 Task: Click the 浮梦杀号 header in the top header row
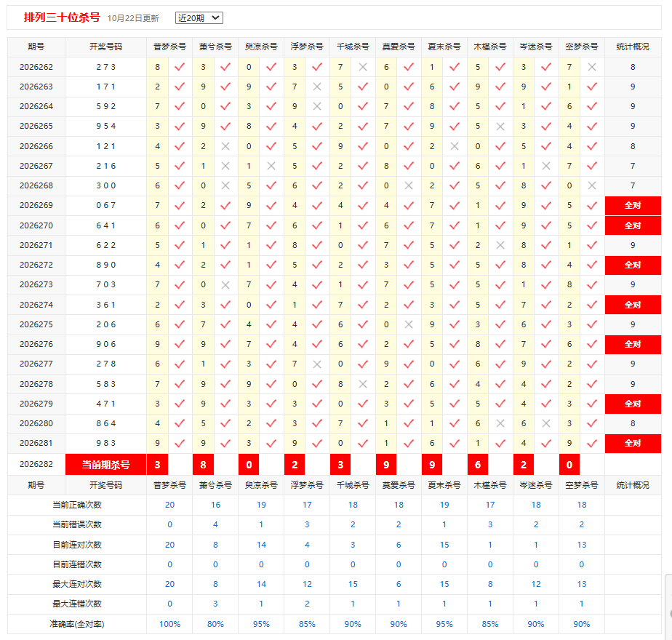307,47
